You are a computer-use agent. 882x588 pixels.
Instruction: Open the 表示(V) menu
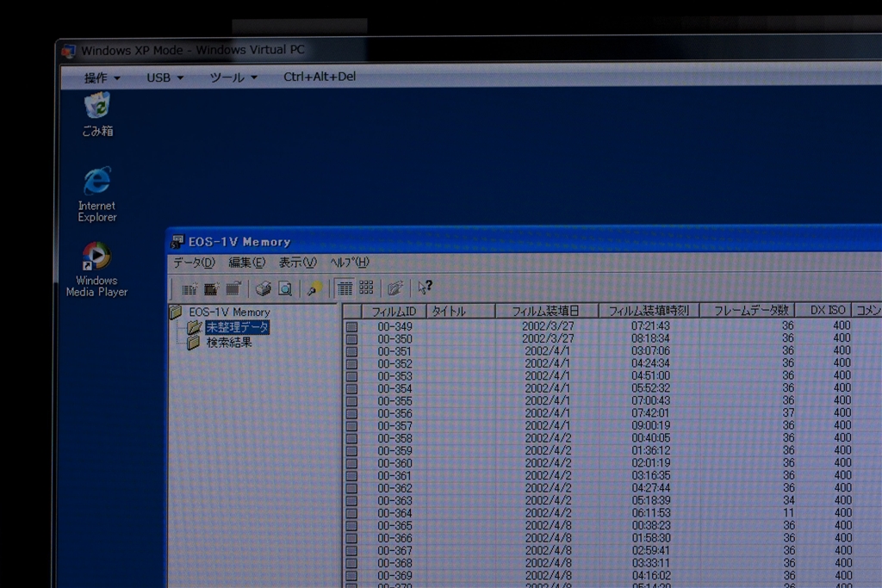point(297,263)
